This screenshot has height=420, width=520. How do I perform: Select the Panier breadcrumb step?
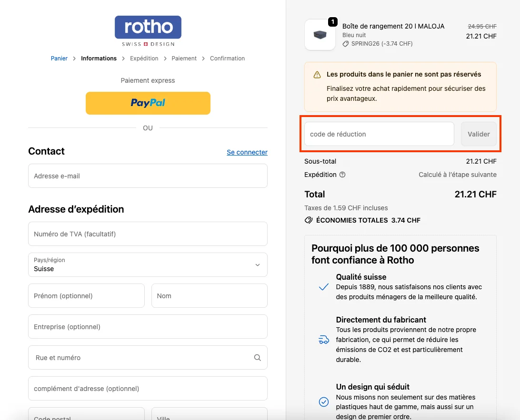[59, 58]
